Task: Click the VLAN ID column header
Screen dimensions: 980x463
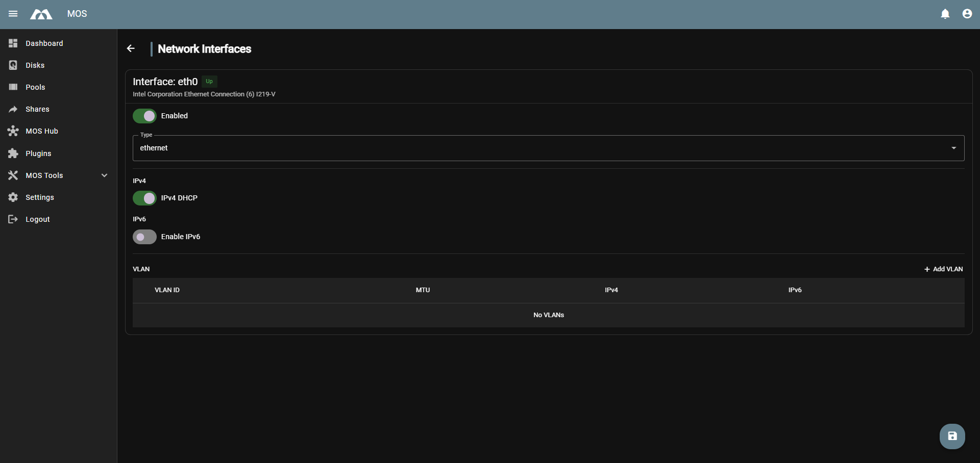Action: [167, 290]
